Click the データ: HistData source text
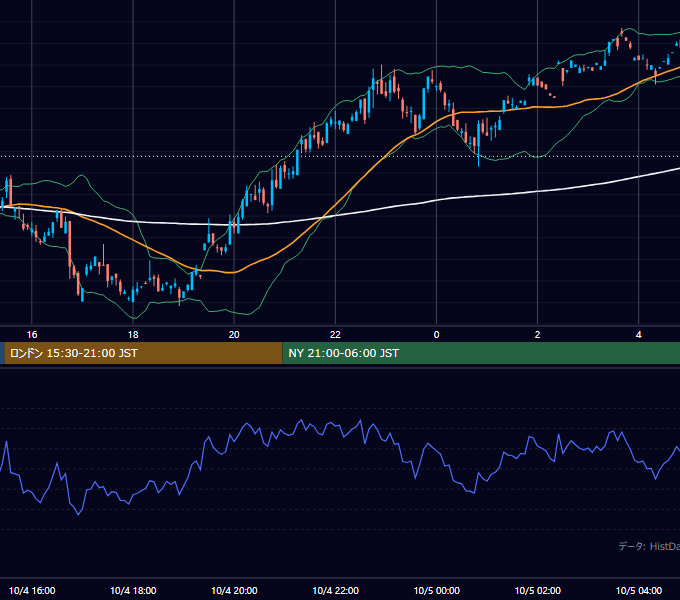This screenshot has height=600, width=680. pyautogui.click(x=649, y=546)
